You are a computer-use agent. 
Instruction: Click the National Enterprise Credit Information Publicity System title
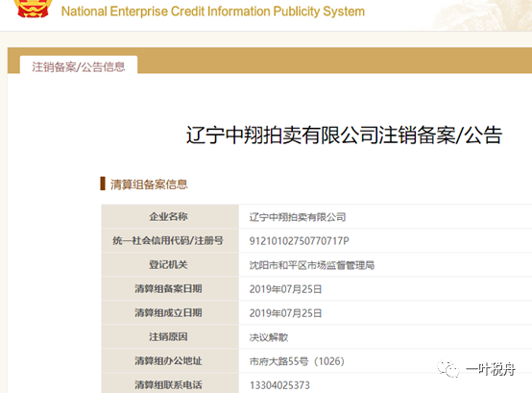(213, 12)
